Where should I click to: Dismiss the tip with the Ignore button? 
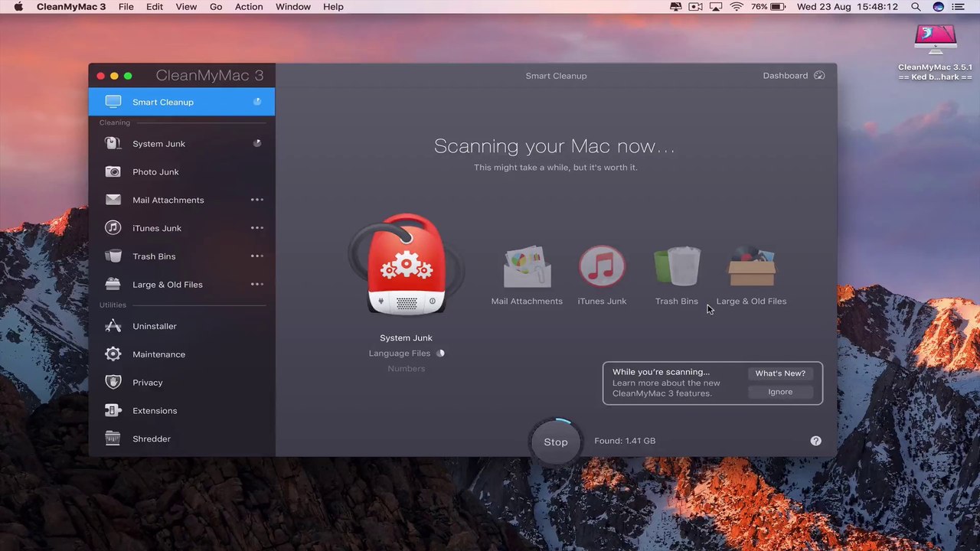click(780, 392)
